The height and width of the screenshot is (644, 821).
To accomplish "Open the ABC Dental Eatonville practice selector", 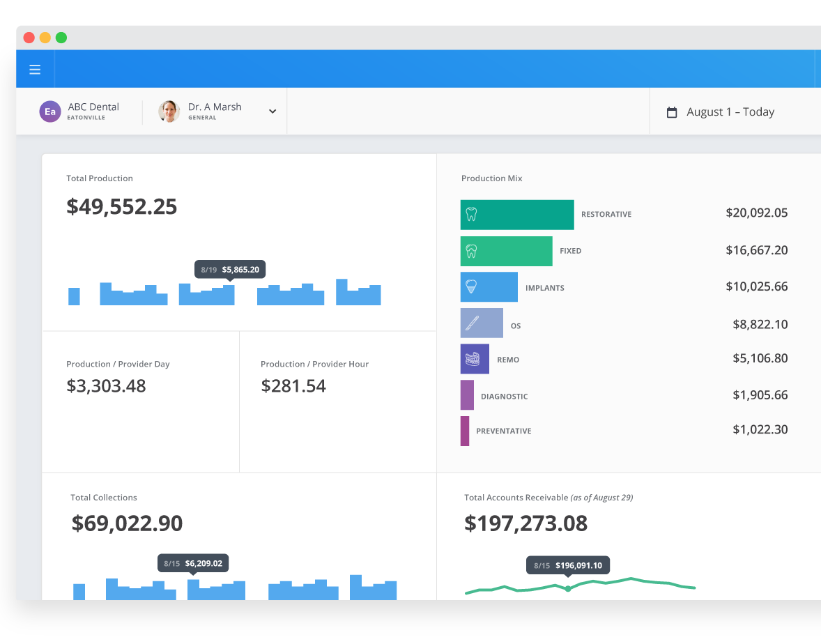I will (x=93, y=112).
